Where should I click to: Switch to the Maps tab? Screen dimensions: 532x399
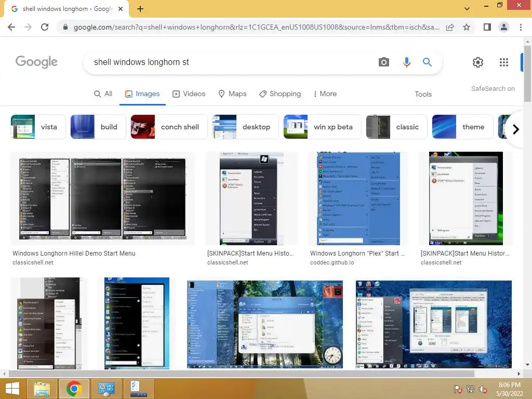[232, 94]
